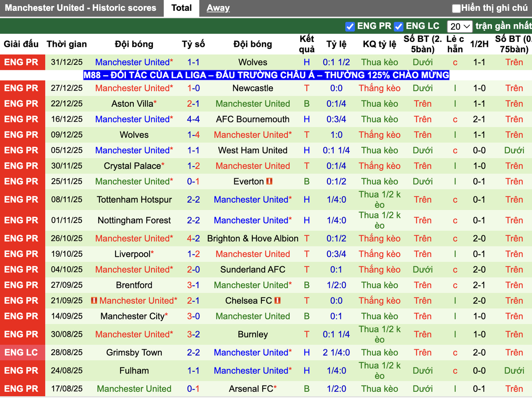Uncheck the ENG PR filter checkbox
The width and height of the screenshot is (532, 400).
point(350,26)
